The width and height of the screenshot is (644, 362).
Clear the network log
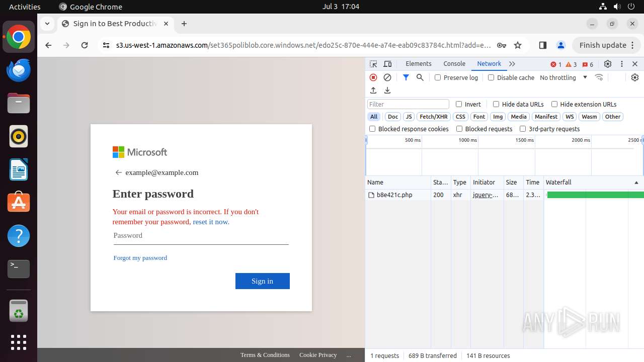click(x=387, y=77)
